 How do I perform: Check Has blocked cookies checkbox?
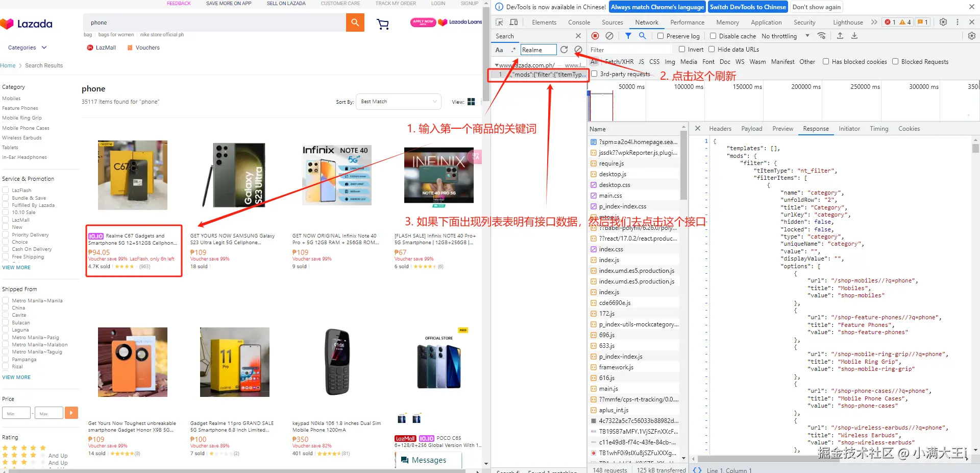tap(826, 61)
